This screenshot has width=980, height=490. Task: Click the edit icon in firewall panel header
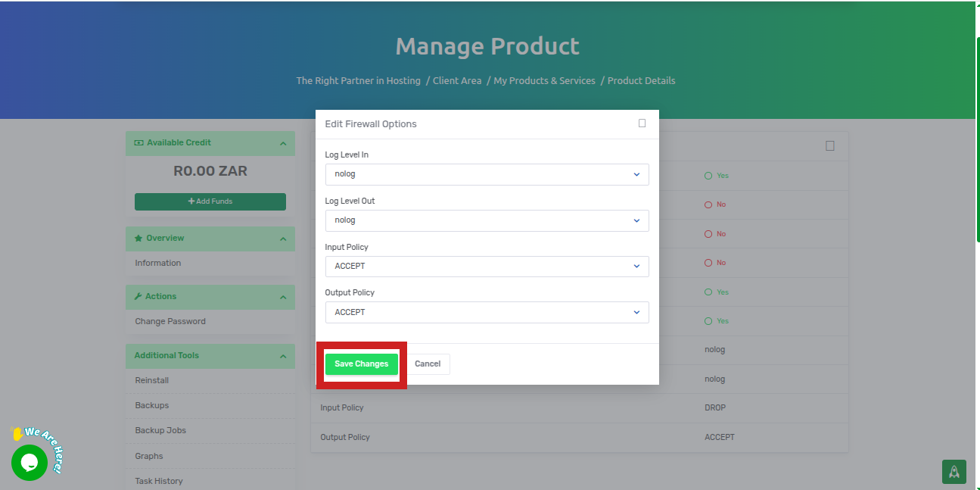pos(829,145)
